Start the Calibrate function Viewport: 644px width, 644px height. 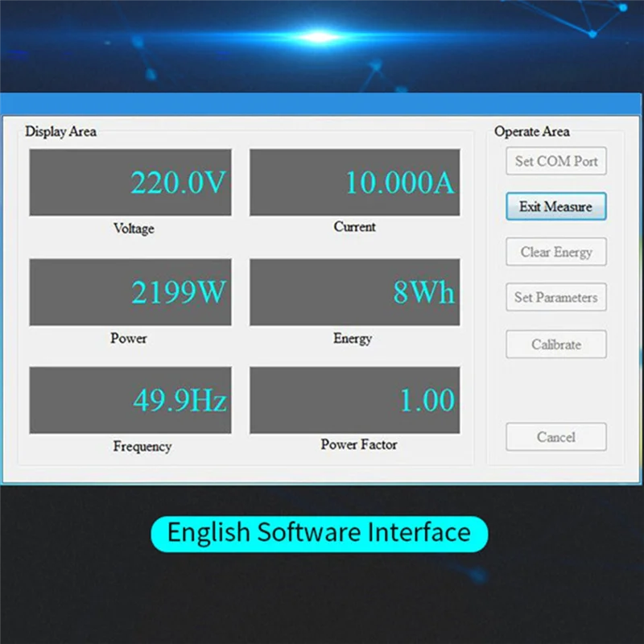555,344
